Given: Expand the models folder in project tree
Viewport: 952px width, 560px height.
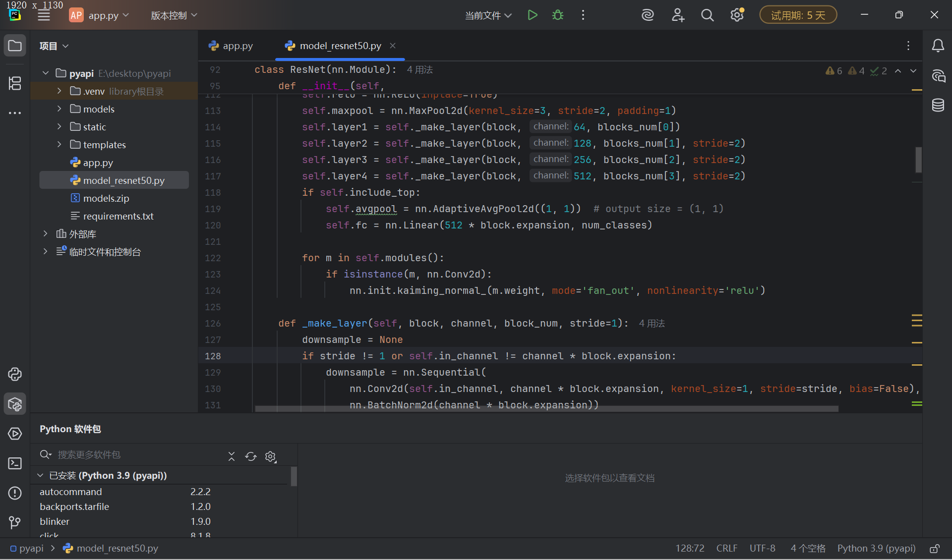Looking at the screenshot, I should click(59, 109).
